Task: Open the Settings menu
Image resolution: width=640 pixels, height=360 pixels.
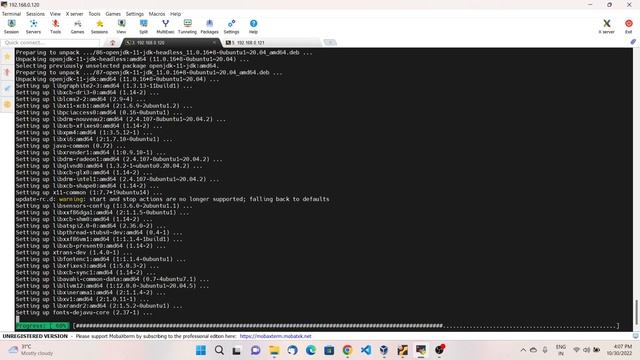Action: [135, 14]
